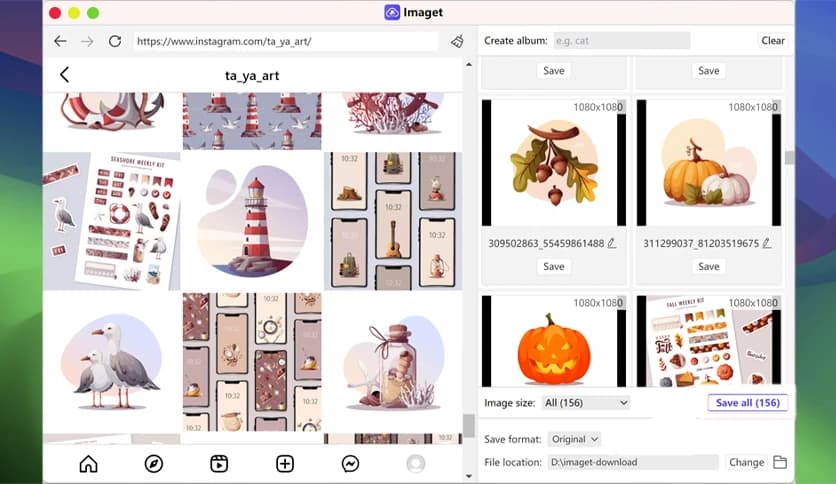Image resolution: width=836 pixels, height=484 pixels.
Task: Rename file 309502863_55459861488 with pencil icon
Action: 612,243
